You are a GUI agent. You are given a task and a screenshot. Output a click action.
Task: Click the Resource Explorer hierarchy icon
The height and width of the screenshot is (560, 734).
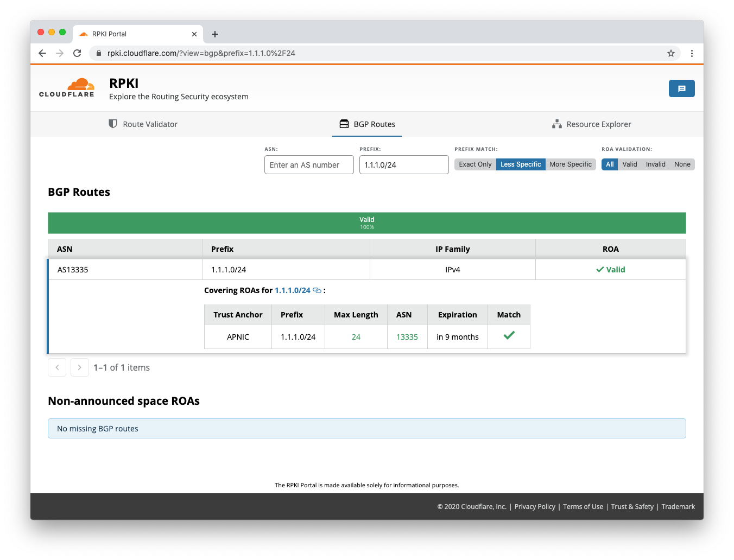coord(557,124)
